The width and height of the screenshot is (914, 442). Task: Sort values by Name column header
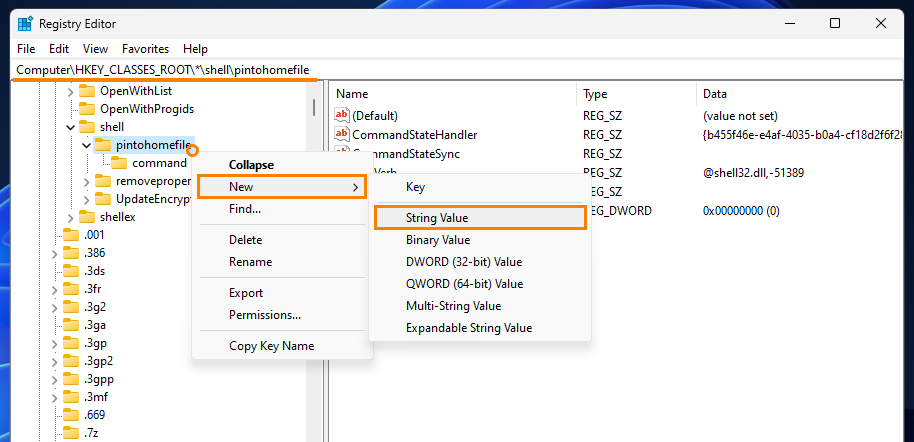pyautogui.click(x=454, y=94)
